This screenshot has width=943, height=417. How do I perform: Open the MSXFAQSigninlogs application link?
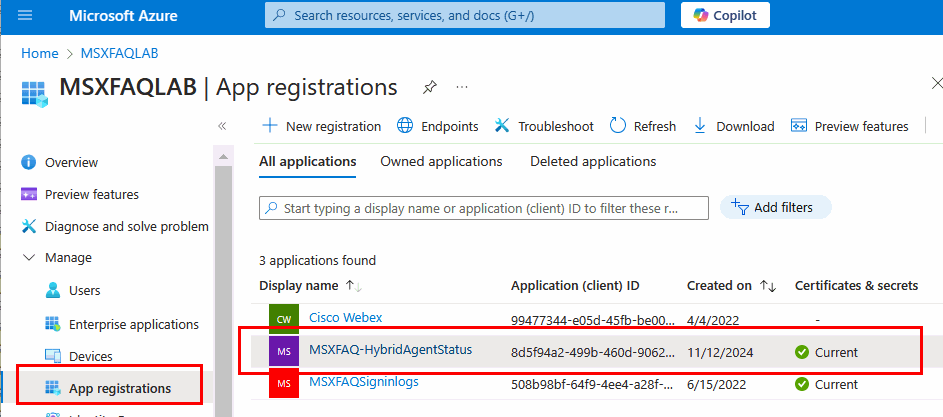tap(364, 381)
